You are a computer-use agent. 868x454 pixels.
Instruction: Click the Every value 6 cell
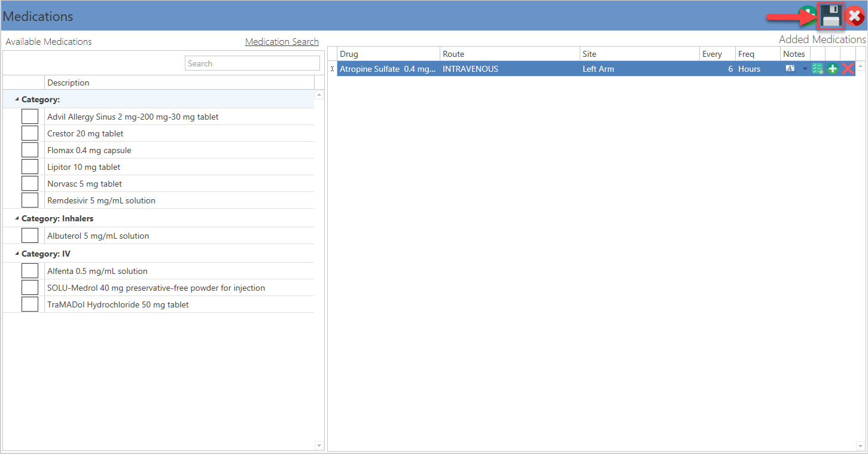(717, 69)
